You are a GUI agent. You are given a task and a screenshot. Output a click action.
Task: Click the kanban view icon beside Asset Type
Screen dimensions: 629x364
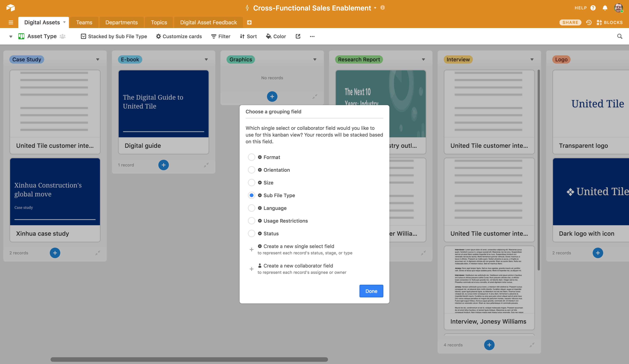click(x=21, y=36)
